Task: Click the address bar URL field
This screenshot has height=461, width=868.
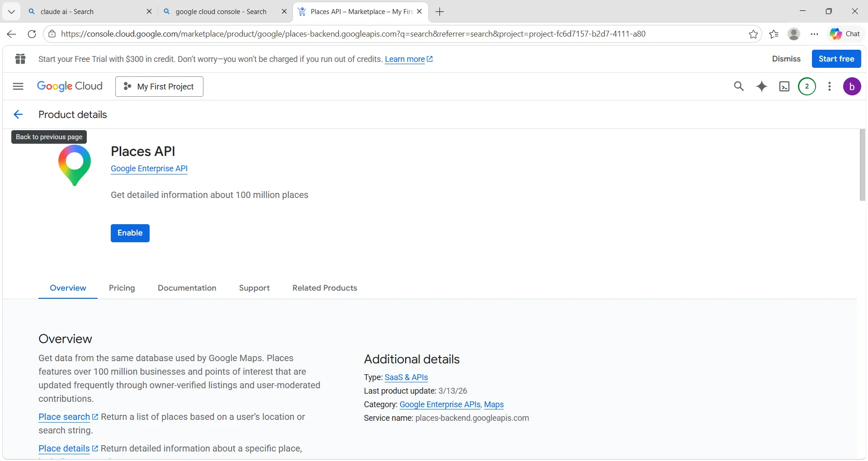Action: click(353, 34)
